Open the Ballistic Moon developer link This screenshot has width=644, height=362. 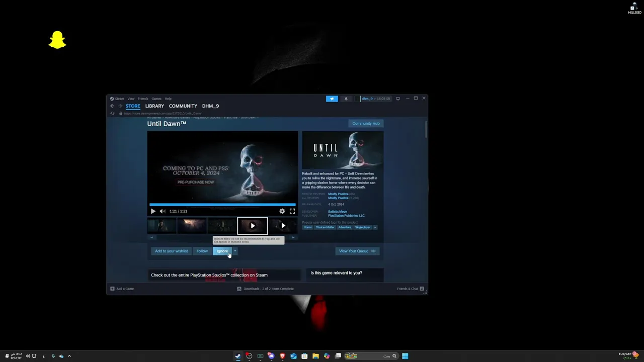[x=337, y=212]
